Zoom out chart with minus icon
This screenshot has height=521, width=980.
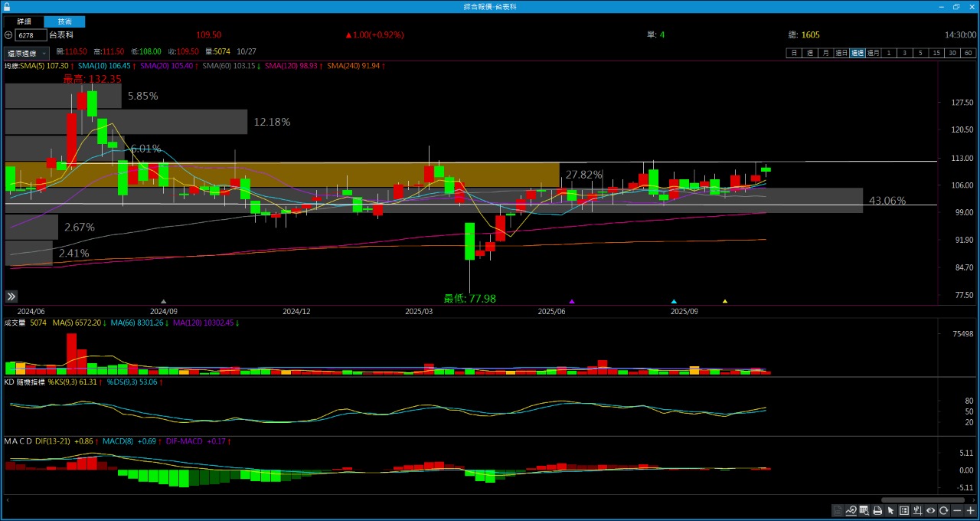pos(957,510)
